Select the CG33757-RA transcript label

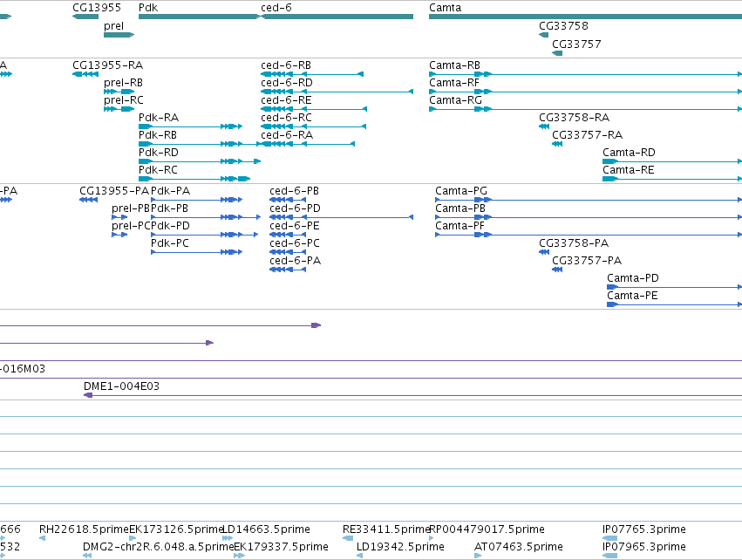coord(588,135)
